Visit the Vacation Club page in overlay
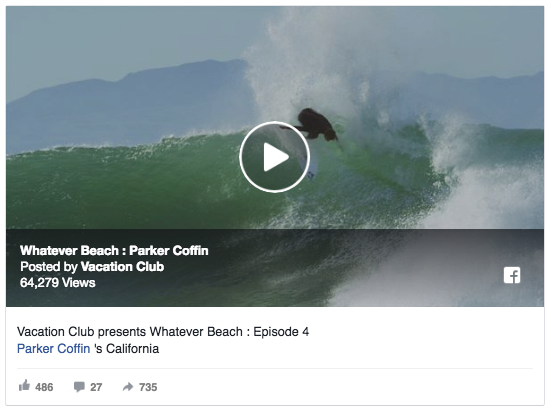 click(x=122, y=267)
